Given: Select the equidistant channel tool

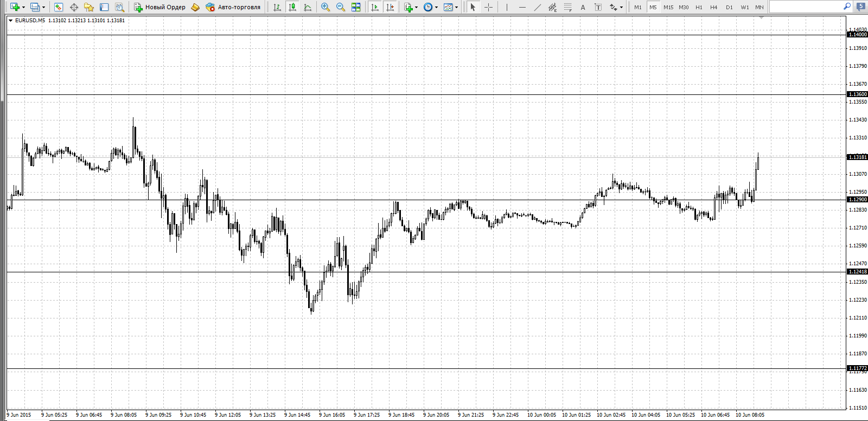Looking at the screenshot, I should (x=552, y=7).
